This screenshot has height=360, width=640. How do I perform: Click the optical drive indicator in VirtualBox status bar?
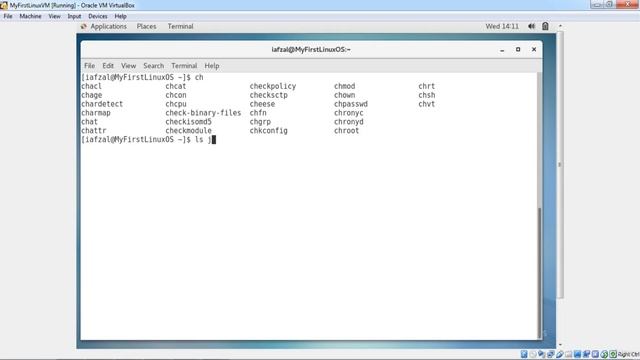click(x=533, y=354)
